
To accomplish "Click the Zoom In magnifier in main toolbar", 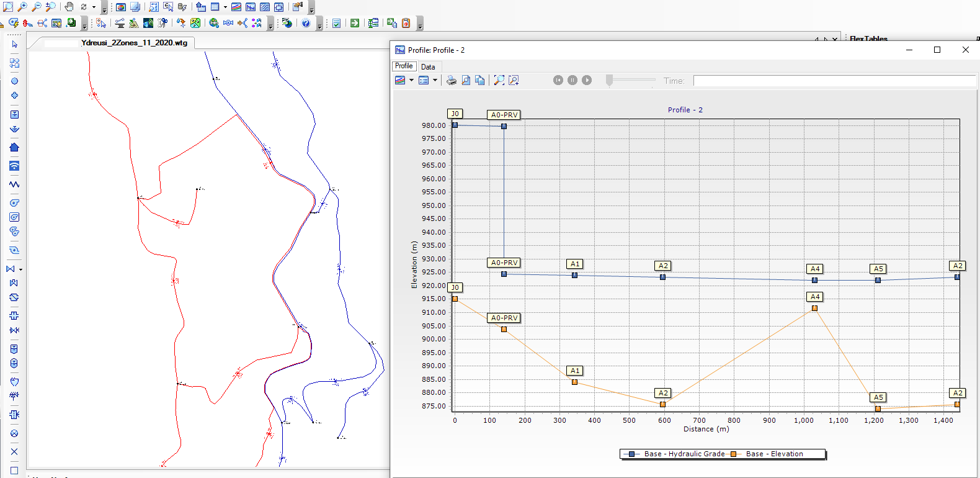I will (22, 7).
